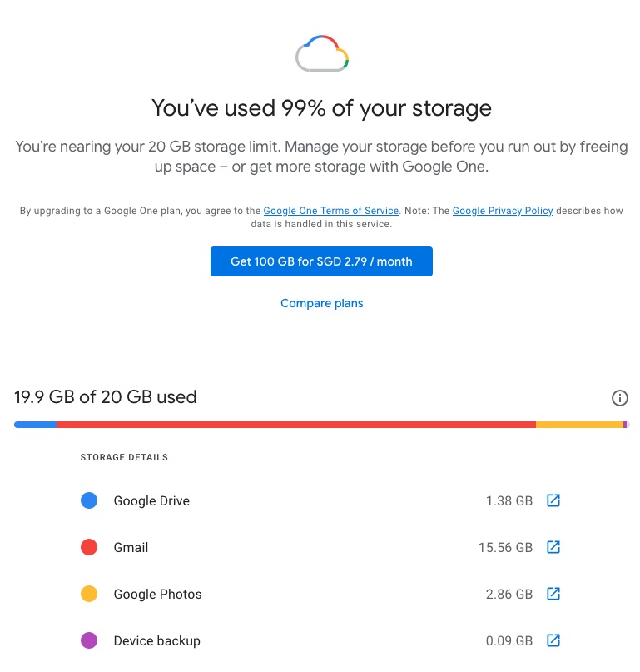Open the Google Privacy Policy link

coord(503,211)
